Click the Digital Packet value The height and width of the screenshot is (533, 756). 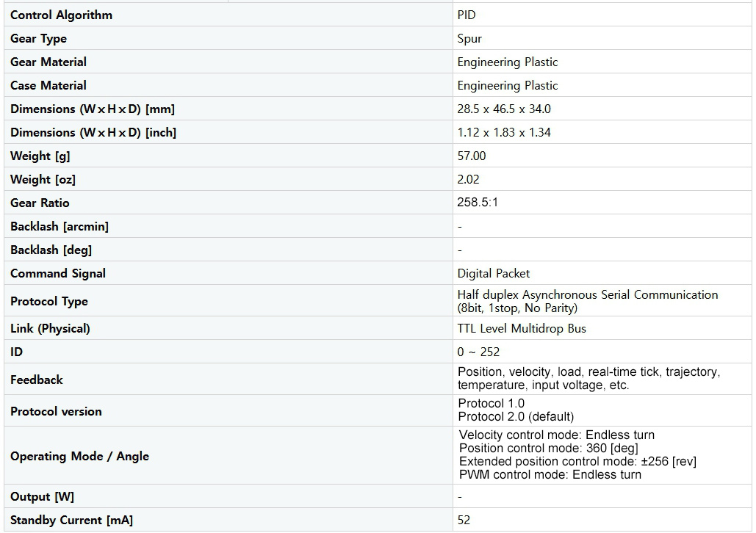[x=494, y=273]
